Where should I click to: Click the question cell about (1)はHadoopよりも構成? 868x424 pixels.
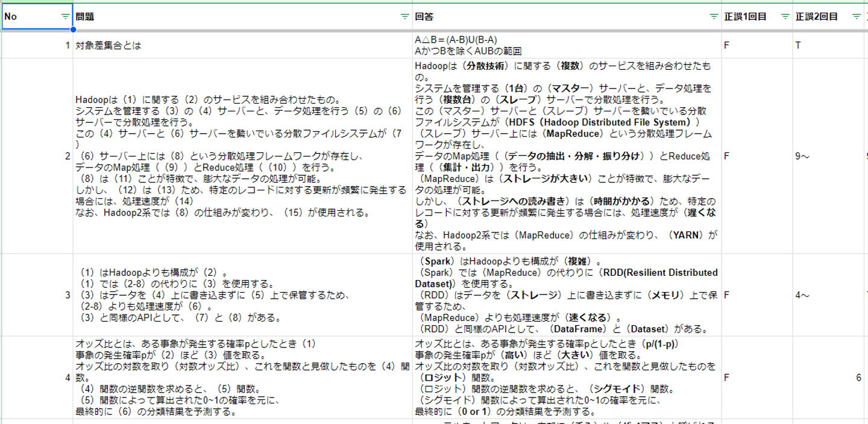click(242, 295)
